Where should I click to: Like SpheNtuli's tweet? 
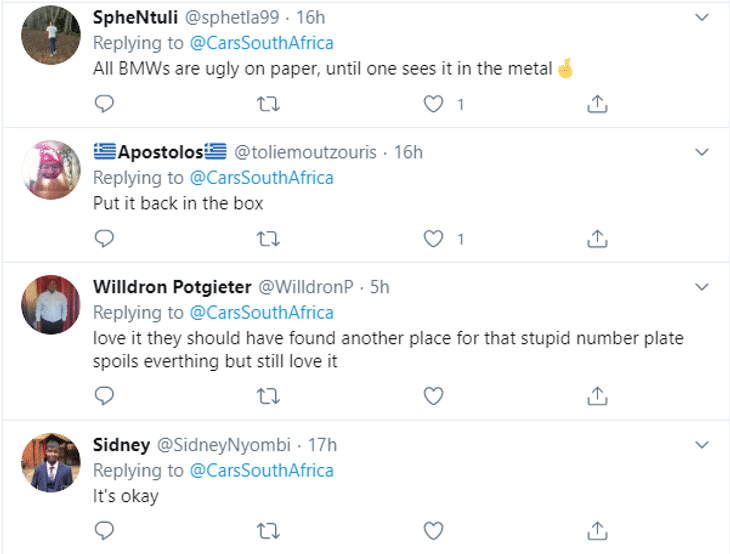[x=432, y=103]
